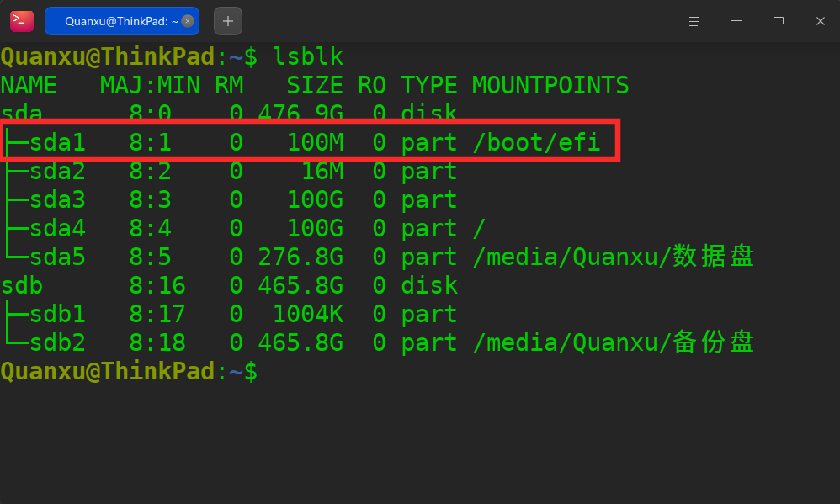Click the partition name sdb2
Image resolution: width=840 pixels, height=504 pixels.
click(x=57, y=342)
